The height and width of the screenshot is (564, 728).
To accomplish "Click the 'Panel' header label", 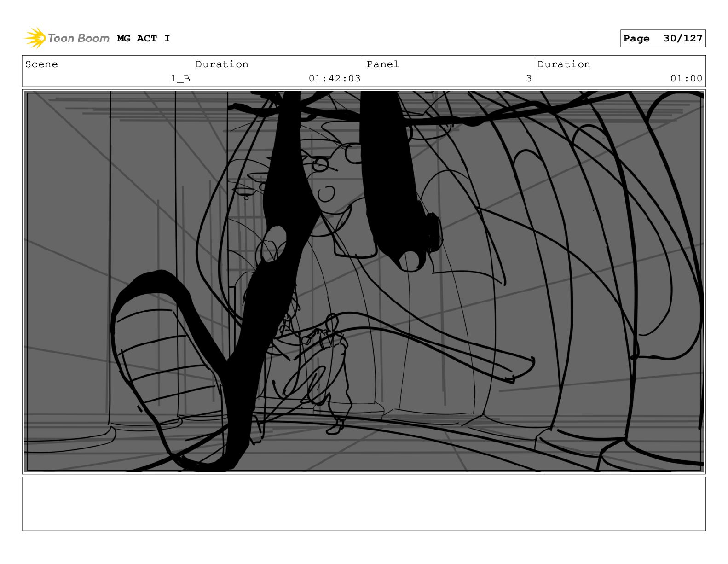I will [383, 64].
